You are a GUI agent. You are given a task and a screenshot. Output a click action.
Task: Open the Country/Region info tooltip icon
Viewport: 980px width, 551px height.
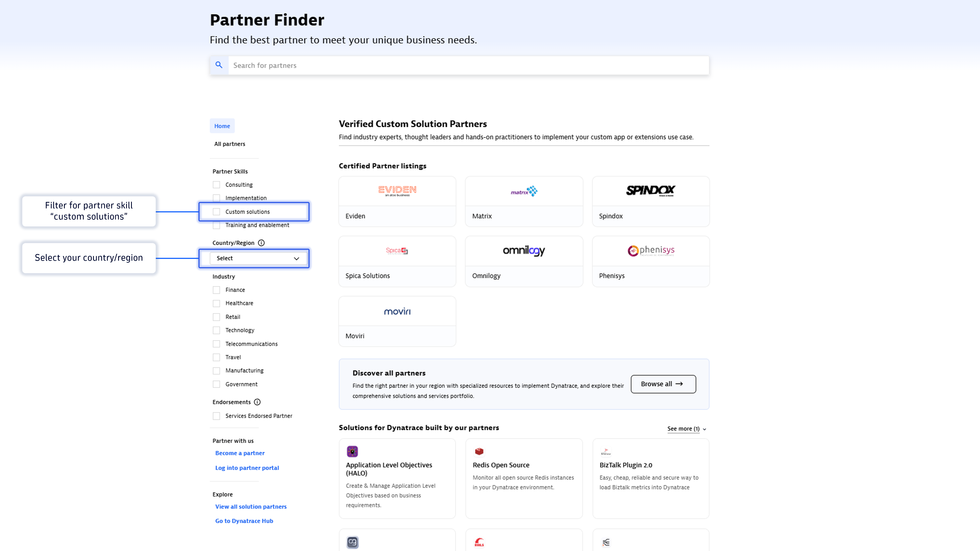coord(261,243)
